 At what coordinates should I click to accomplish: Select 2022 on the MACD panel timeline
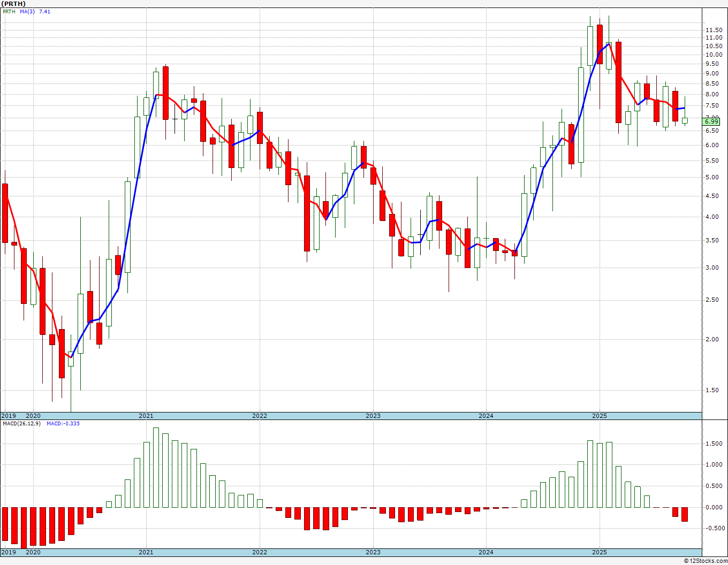coord(260,552)
